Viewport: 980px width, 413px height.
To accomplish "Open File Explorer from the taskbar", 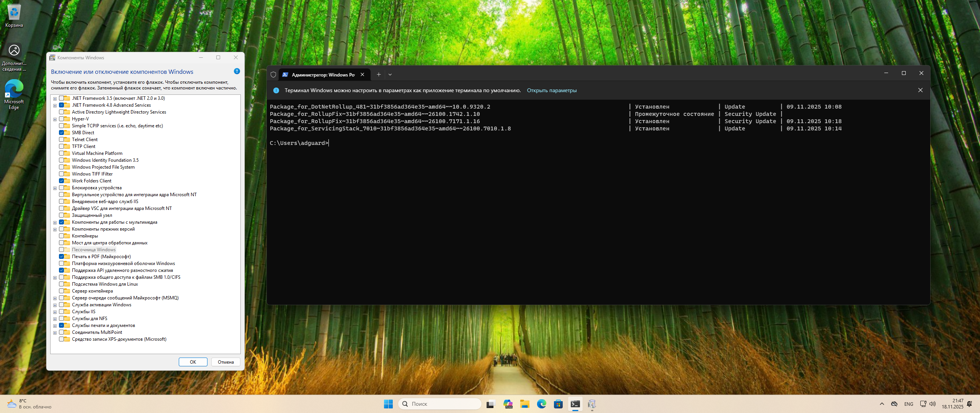I will 524,404.
